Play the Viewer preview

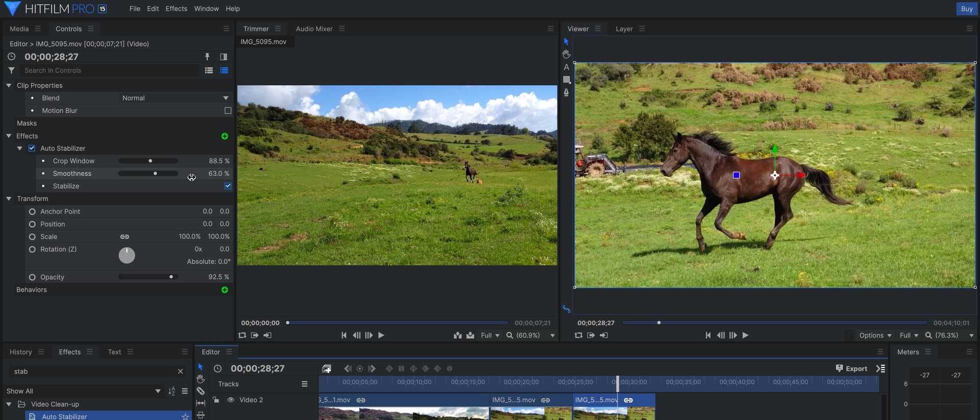click(x=745, y=335)
